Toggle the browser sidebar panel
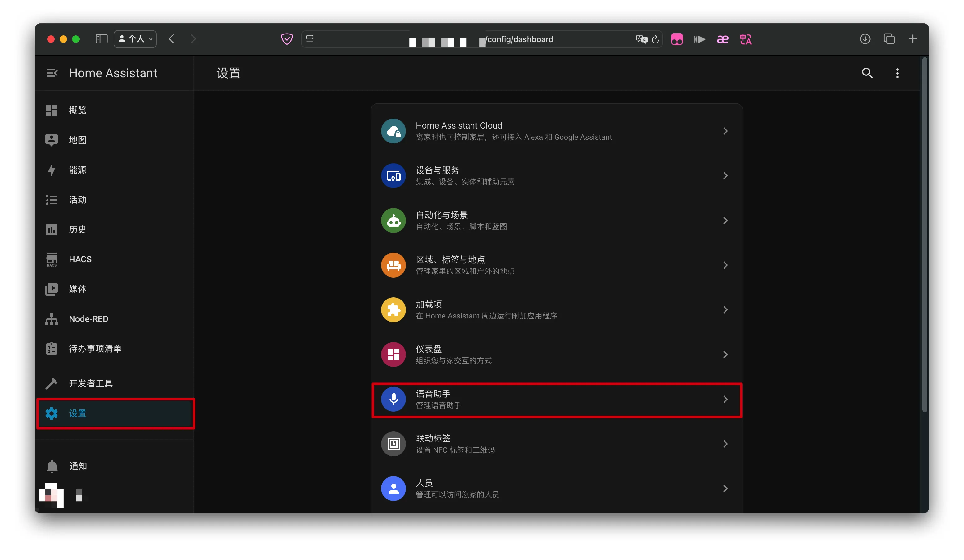Screen dimensions: 964x560 [101, 39]
